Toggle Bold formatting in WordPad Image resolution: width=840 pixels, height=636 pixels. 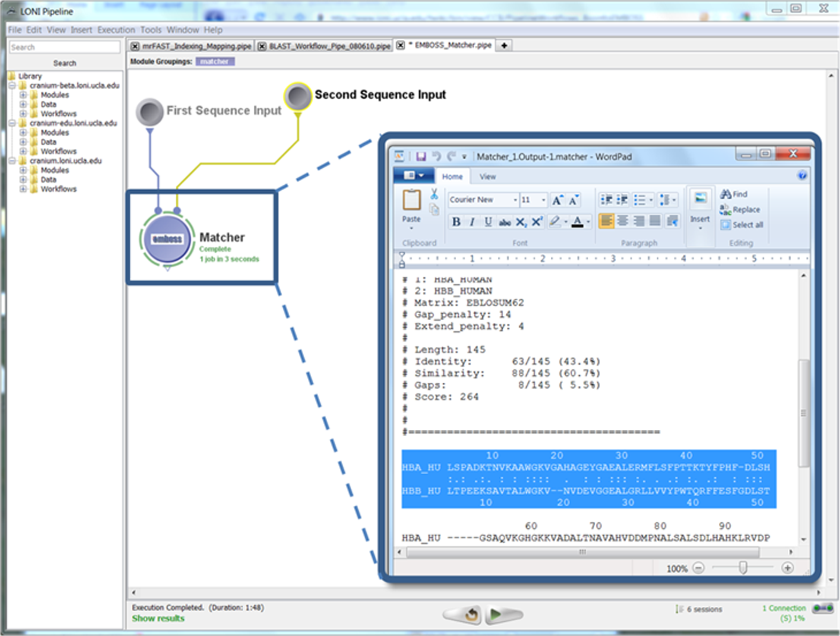click(456, 222)
